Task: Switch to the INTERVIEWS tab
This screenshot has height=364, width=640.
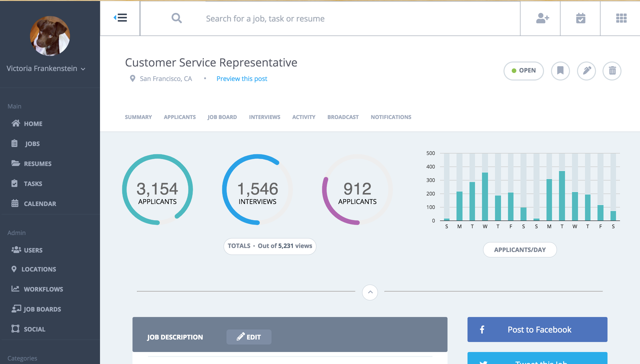Action: pyautogui.click(x=264, y=117)
